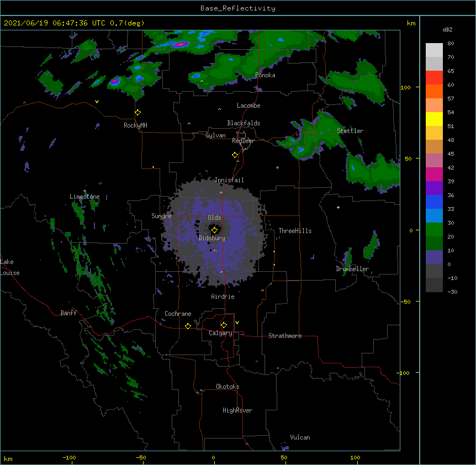The height and width of the screenshot is (465, 476).
Task: Click the Strathmore label
Action: coord(285,336)
